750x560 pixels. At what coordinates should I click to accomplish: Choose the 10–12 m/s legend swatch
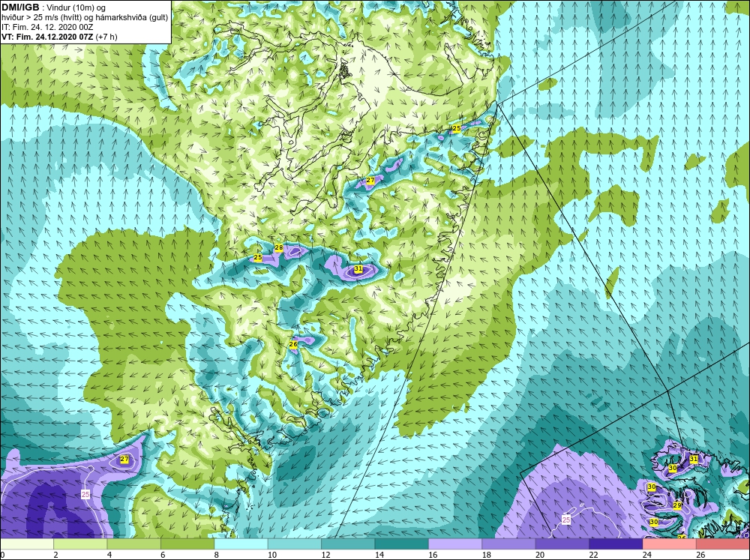[295, 544]
